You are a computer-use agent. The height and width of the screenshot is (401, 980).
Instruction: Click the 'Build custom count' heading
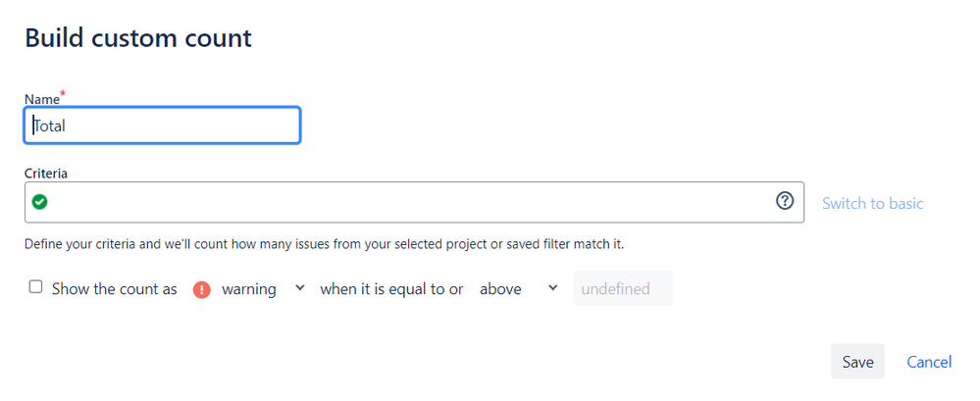click(x=138, y=38)
